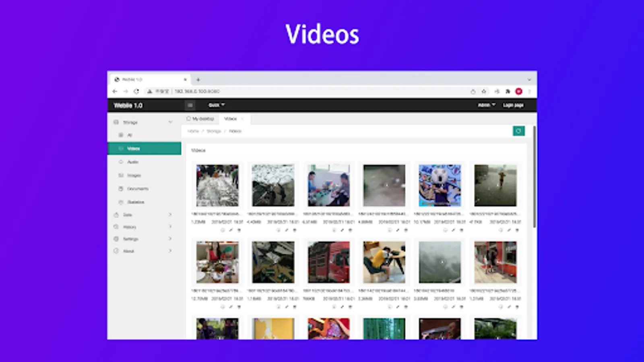Click the trash icon under the yellow-shirt chair video
The height and width of the screenshot is (362, 644).
406,307
